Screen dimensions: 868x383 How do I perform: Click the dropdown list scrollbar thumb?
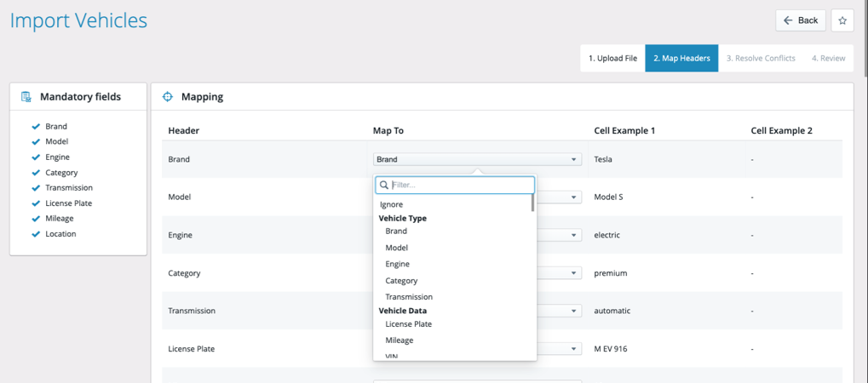click(533, 202)
